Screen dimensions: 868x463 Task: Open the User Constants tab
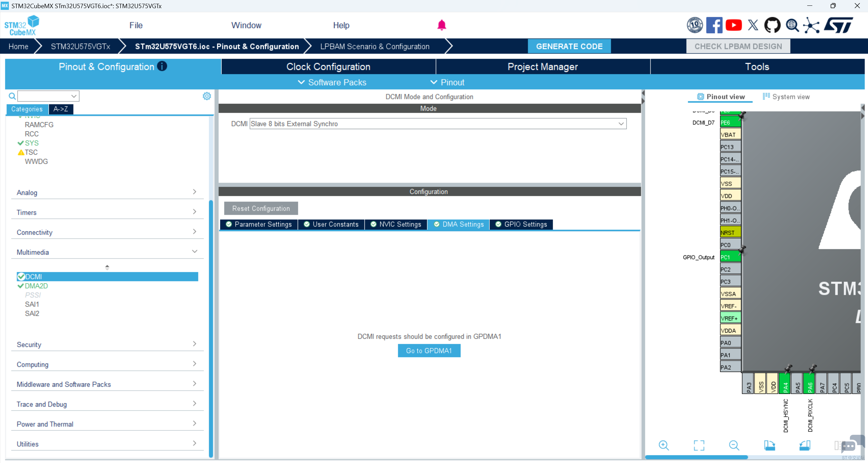coord(331,224)
